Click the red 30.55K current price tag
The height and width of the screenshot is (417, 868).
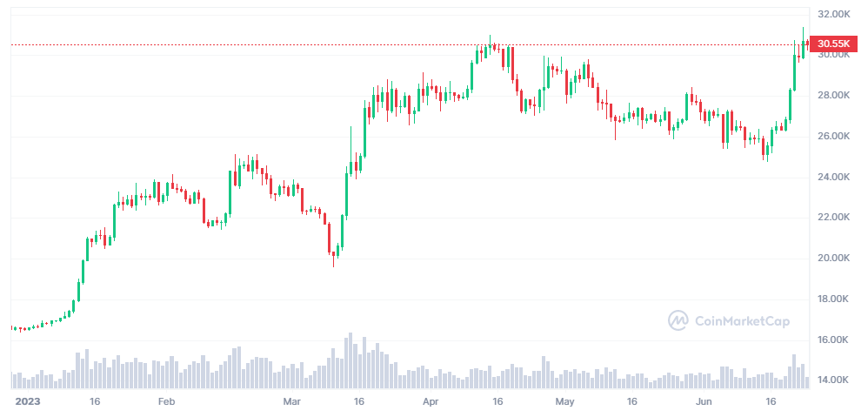point(833,44)
